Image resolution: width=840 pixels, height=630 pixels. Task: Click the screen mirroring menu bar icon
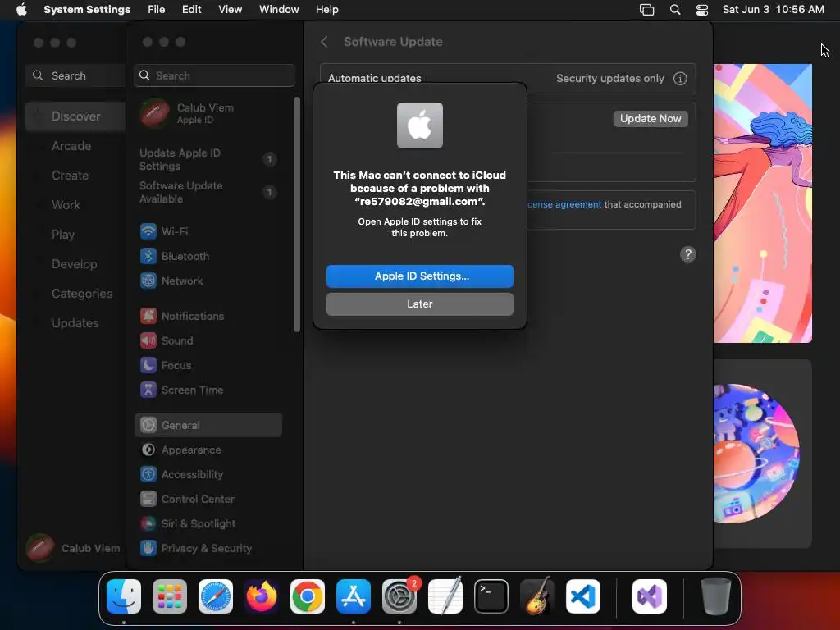[646, 10]
